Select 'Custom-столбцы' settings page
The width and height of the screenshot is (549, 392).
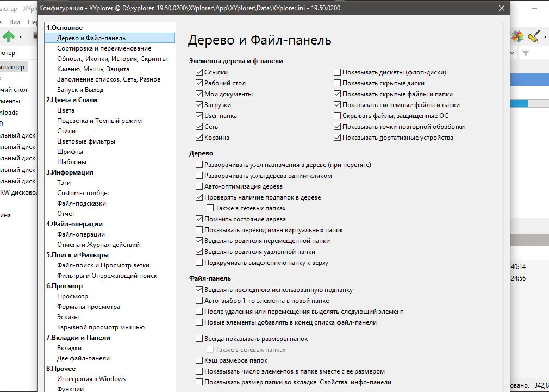coord(83,193)
